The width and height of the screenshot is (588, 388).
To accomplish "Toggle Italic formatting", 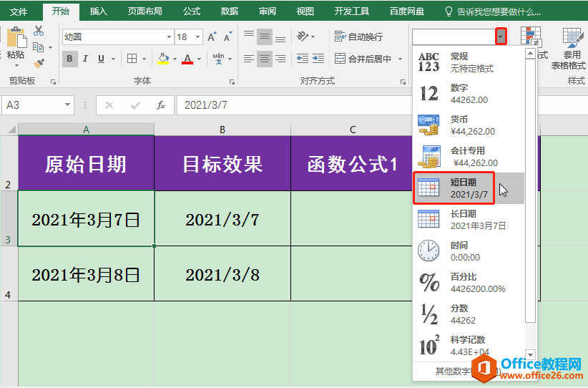I will click(86, 59).
